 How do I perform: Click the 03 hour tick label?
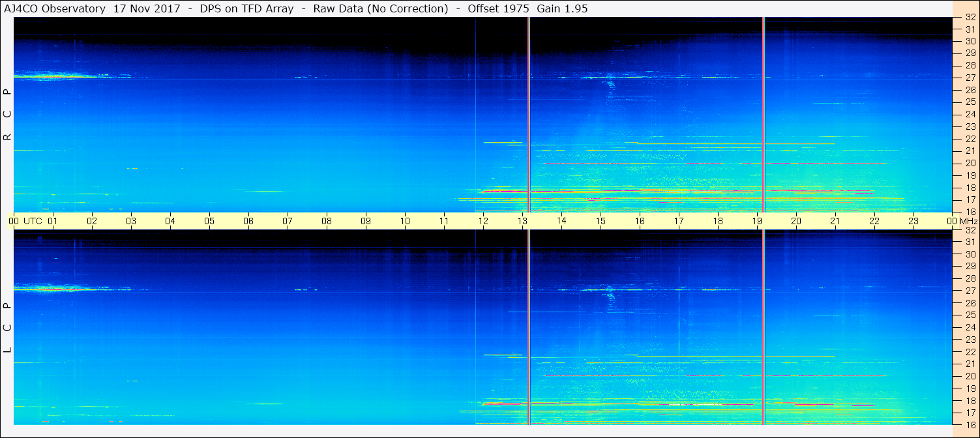(x=131, y=221)
